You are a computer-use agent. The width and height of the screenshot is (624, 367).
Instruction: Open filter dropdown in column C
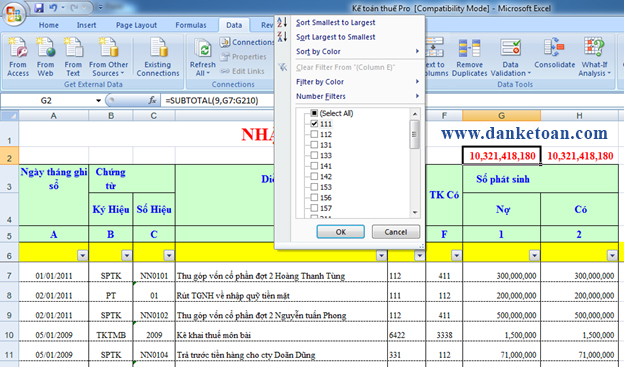[x=169, y=255]
